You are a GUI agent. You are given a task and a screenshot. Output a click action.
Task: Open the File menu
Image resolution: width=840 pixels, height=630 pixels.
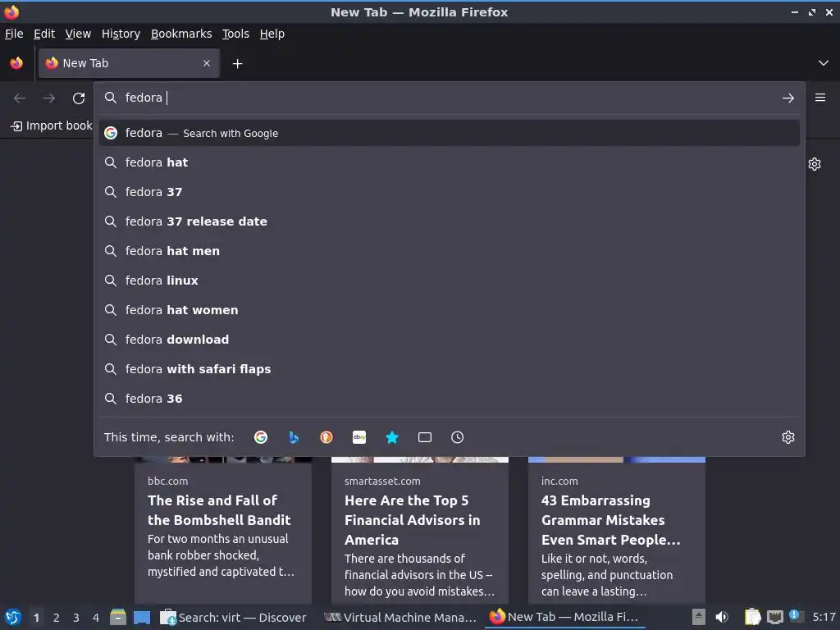pyautogui.click(x=14, y=34)
